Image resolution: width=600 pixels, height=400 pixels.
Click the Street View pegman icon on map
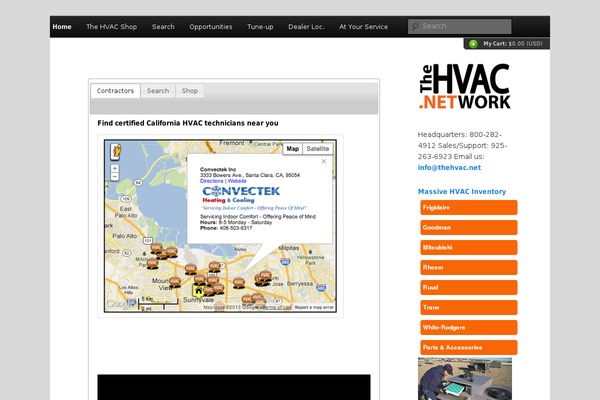(116, 151)
